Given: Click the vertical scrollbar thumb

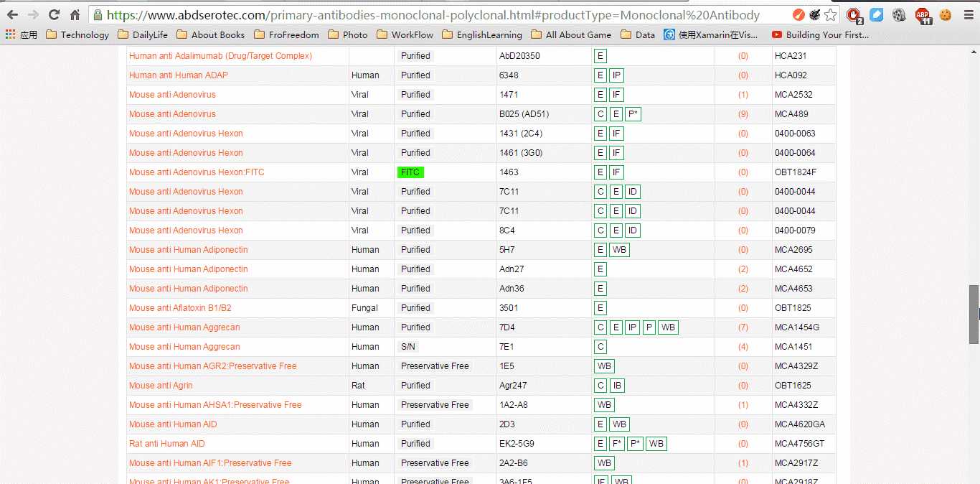Looking at the screenshot, I should pyautogui.click(x=974, y=315).
